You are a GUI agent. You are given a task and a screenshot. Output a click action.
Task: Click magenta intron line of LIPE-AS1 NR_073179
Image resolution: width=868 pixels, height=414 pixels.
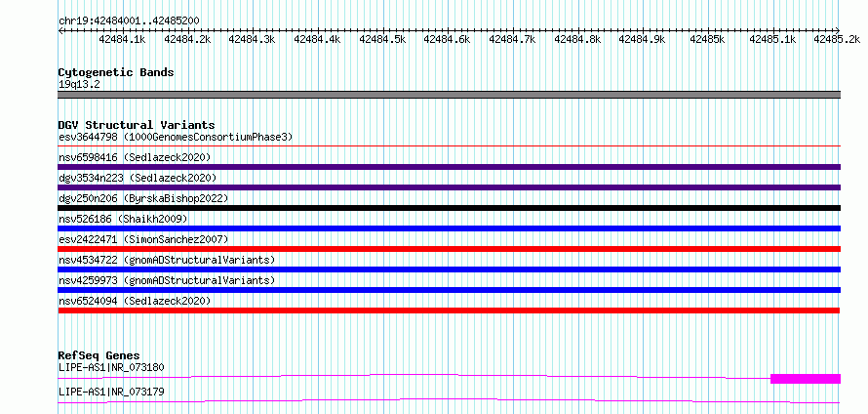pyautogui.click(x=449, y=400)
